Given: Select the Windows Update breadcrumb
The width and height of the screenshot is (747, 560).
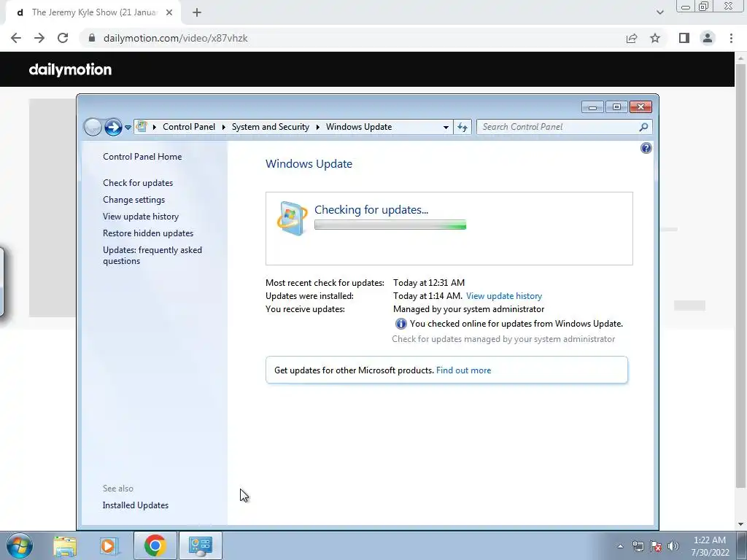Looking at the screenshot, I should click(x=359, y=127).
